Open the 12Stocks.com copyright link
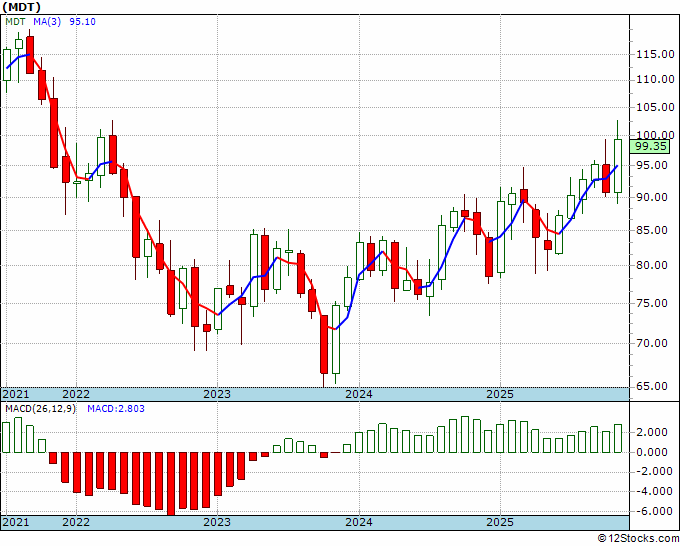This screenshot has height=546, width=680. [638, 539]
